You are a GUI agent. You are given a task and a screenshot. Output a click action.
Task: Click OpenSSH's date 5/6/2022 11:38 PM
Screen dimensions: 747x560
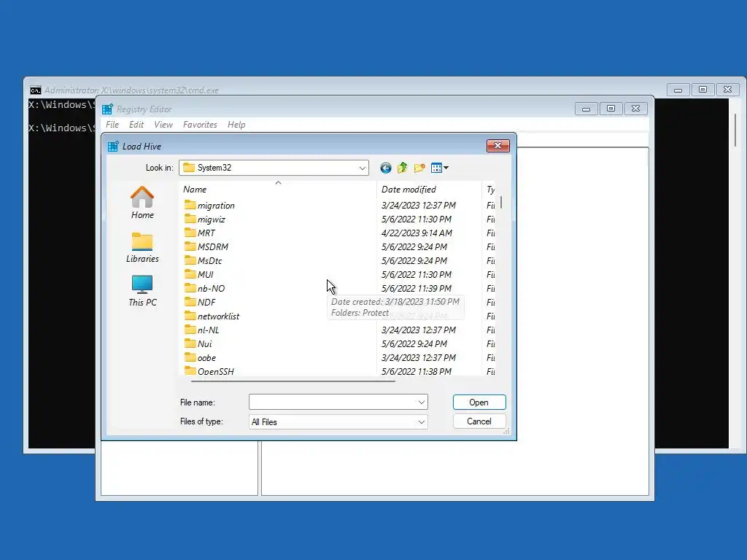[x=417, y=371]
